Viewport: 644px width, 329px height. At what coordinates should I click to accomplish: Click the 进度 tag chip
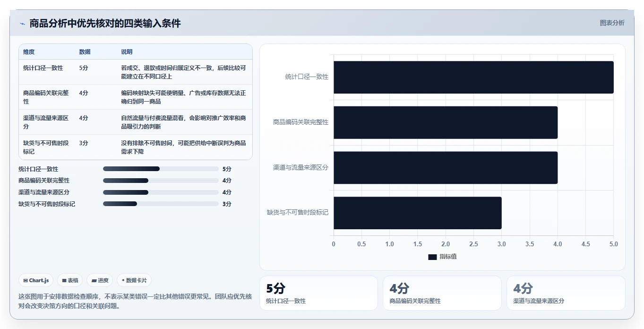[x=100, y=280]
